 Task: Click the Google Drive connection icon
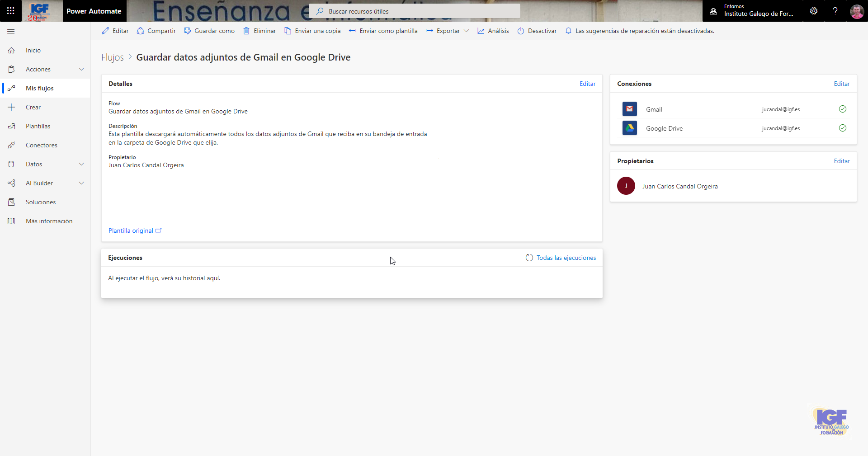tap(629, 128)
